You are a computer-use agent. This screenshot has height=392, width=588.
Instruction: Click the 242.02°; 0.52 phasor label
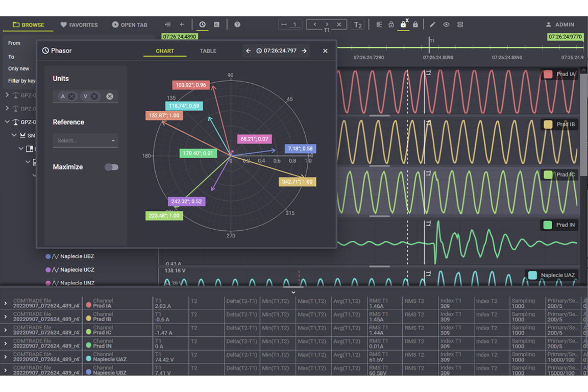(x=186, y=202)
